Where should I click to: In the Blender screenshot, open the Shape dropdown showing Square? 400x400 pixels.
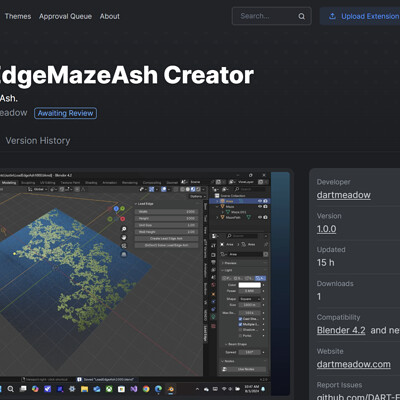click(x=250, y=299)
